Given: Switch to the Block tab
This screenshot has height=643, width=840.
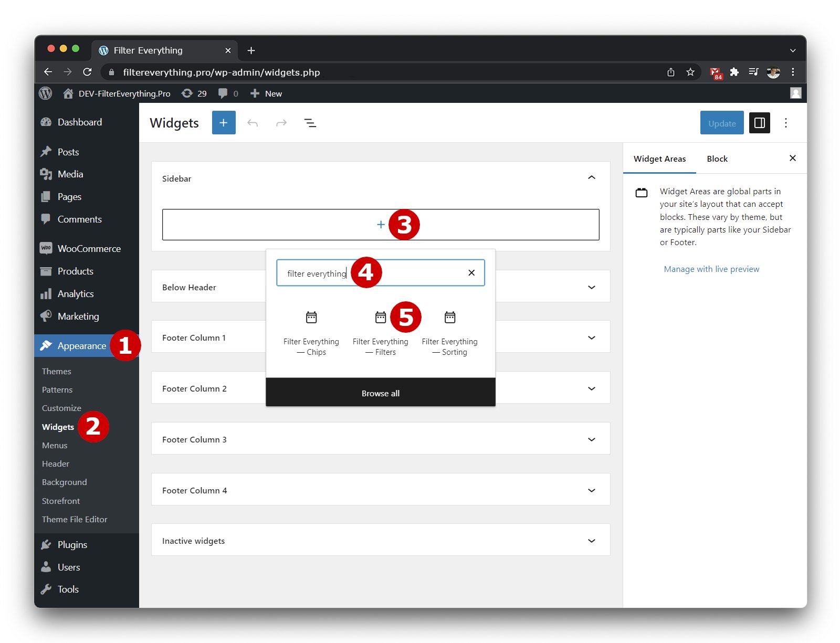Looking at the screenshot, I should pos(717,159).
